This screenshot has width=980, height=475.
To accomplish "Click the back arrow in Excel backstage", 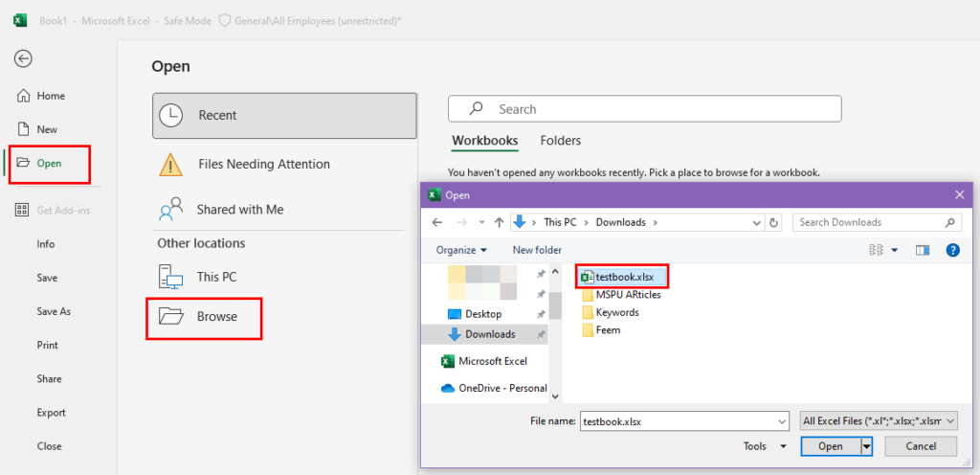I will click(x=23, y=58).
